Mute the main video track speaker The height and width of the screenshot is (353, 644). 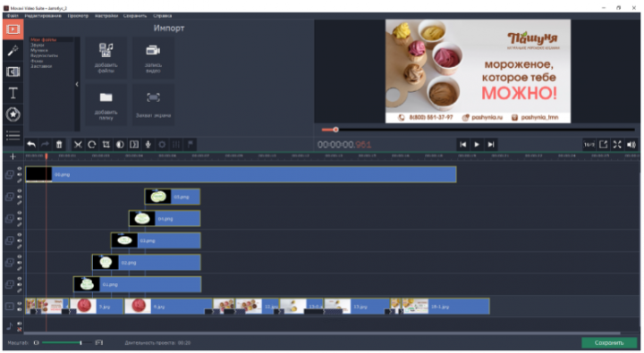20,309
